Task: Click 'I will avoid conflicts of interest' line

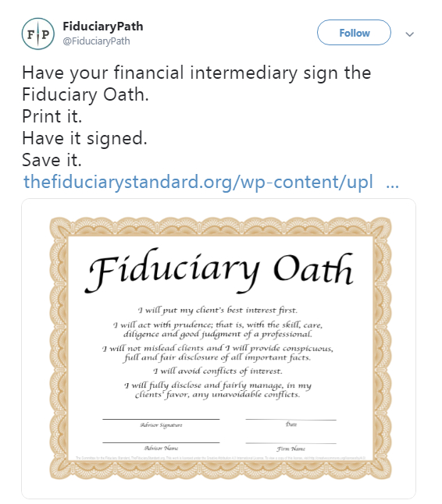Action: tap(218, 371)
